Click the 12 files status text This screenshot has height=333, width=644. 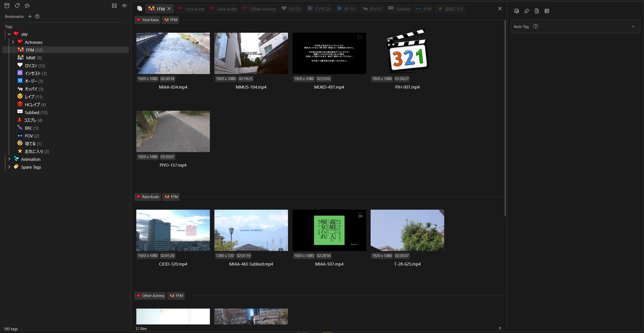coord(141,328)
